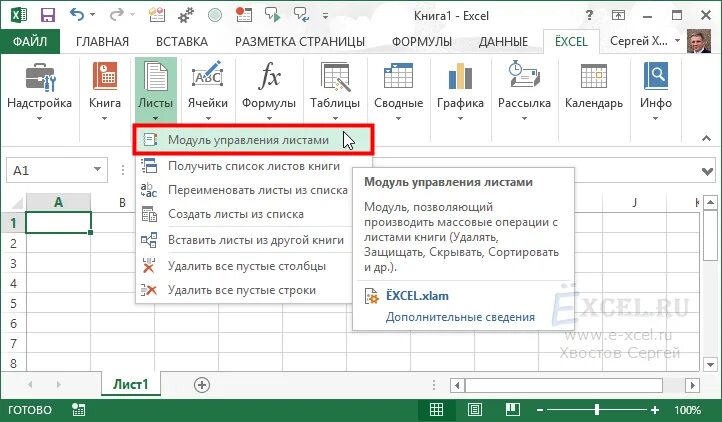The image size is (722, 422).
Task: Open the user account dropdown arrow
Action: point(677,41)
